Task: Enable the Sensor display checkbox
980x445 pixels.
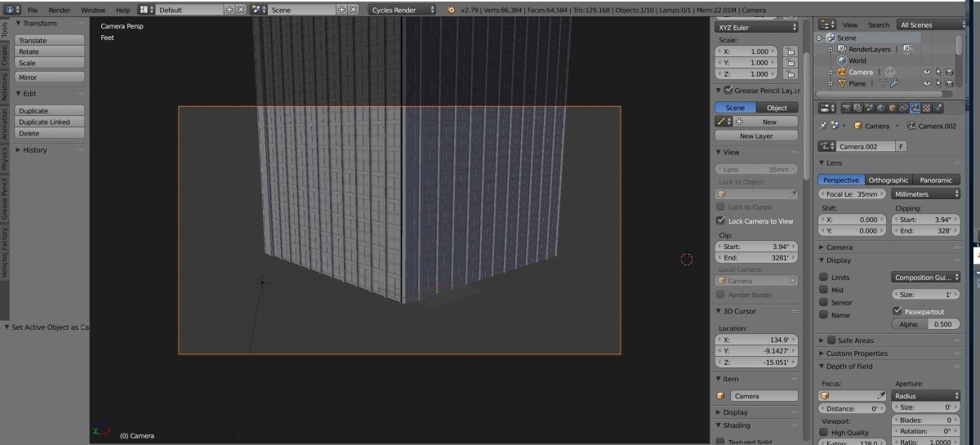Action: point(823,302)
